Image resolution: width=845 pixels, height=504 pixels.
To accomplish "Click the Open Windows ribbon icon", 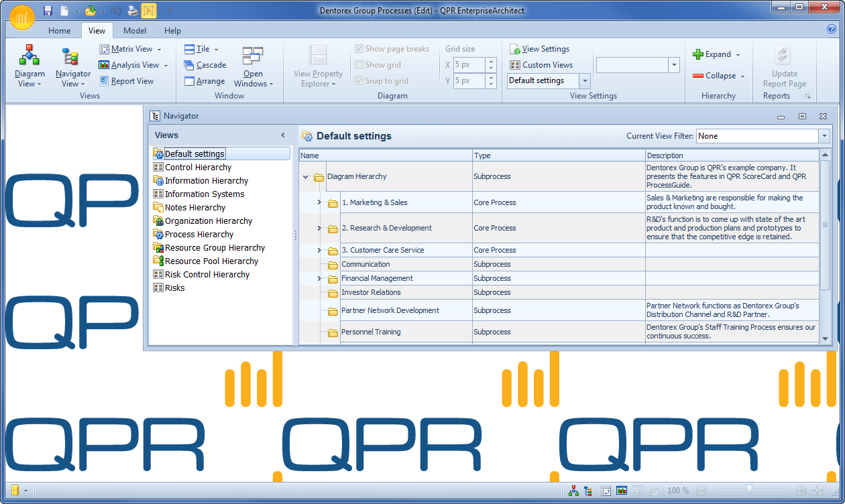I will (253, 66).
